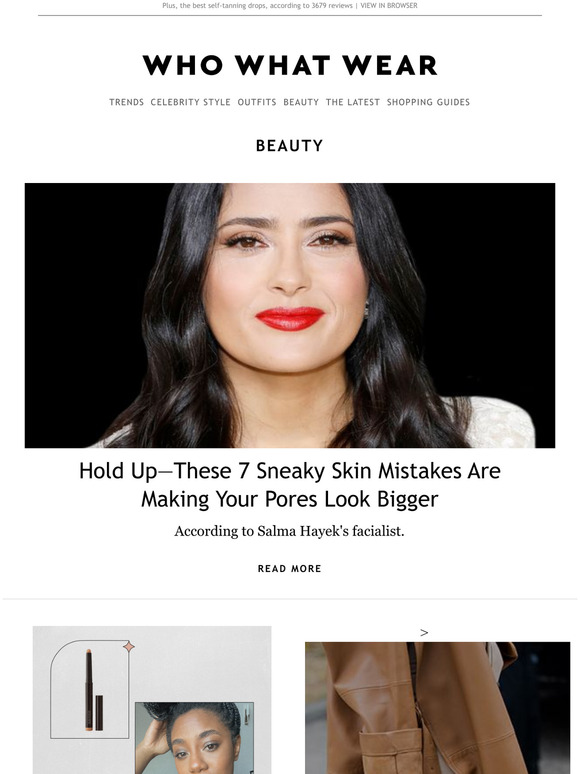The width and height of the screenshot is (580, 774).
Task: Click the small arrow above jacket photo
Action: click(424, 632)
